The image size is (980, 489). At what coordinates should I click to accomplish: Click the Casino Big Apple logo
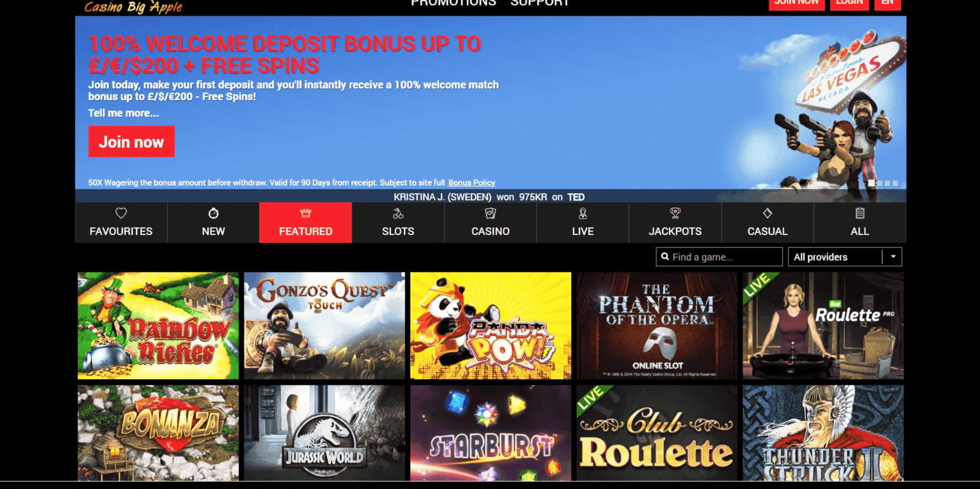click(x=133, y=6)
